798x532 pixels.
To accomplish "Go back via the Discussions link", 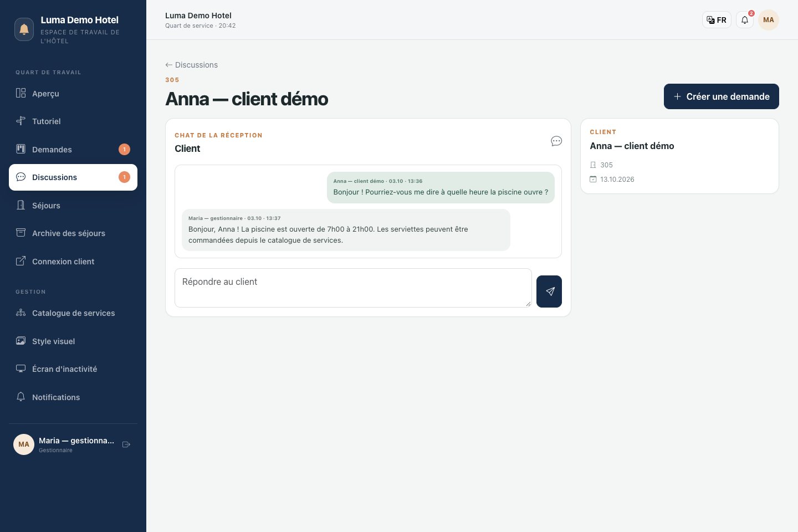I will coord(192,65).
